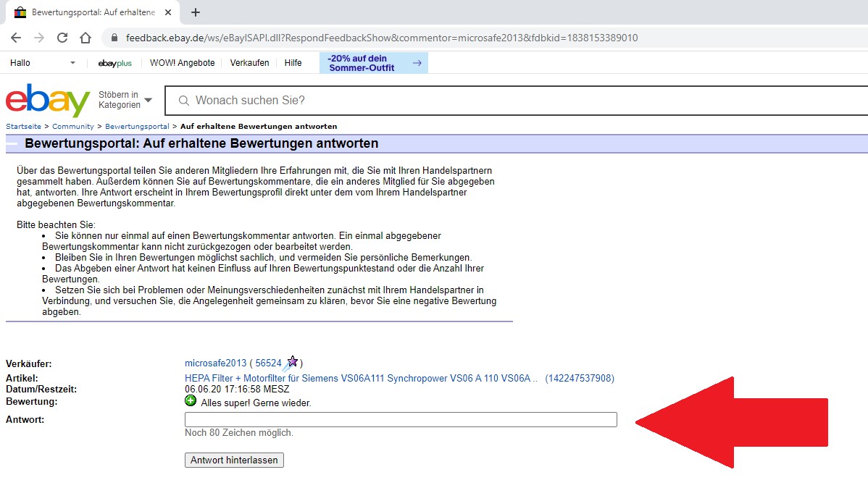The image size is (868, 488).
Task: Open seller microsafe2013 profile link
Action: [x=215, y=363]
